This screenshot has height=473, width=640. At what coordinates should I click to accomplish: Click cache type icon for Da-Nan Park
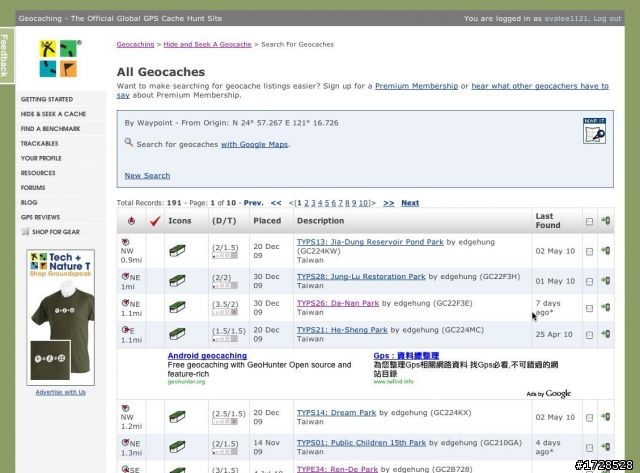(177, 307)
